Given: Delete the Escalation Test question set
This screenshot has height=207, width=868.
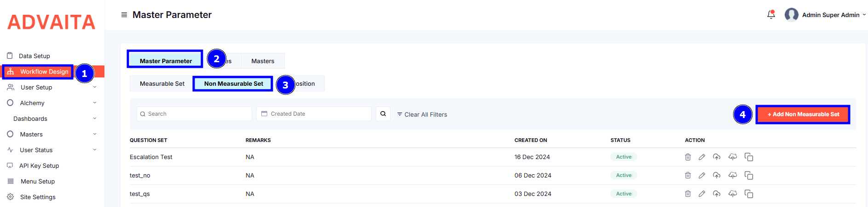Looking at the screenshot, I should point(688,157).
